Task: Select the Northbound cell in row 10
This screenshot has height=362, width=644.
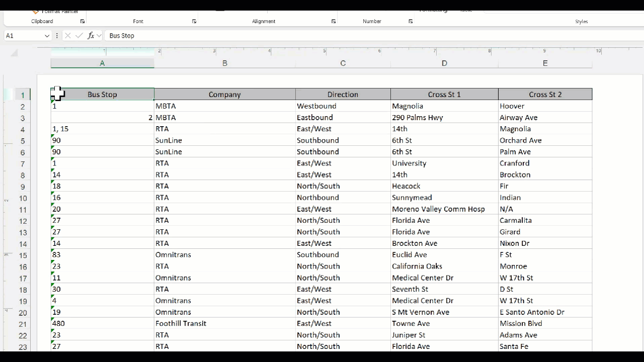Action: [x=343, y=198]
